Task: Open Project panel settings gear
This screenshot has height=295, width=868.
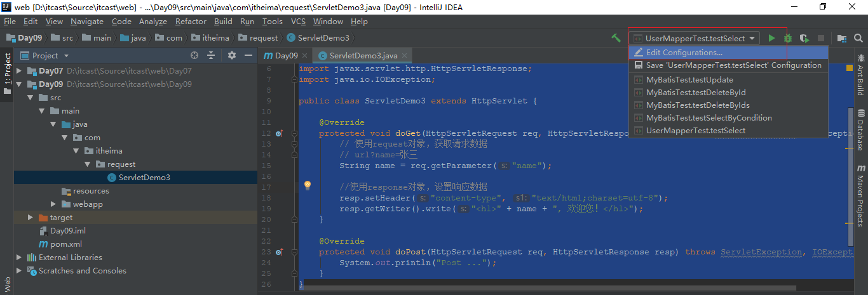Action: coord(232,56)
